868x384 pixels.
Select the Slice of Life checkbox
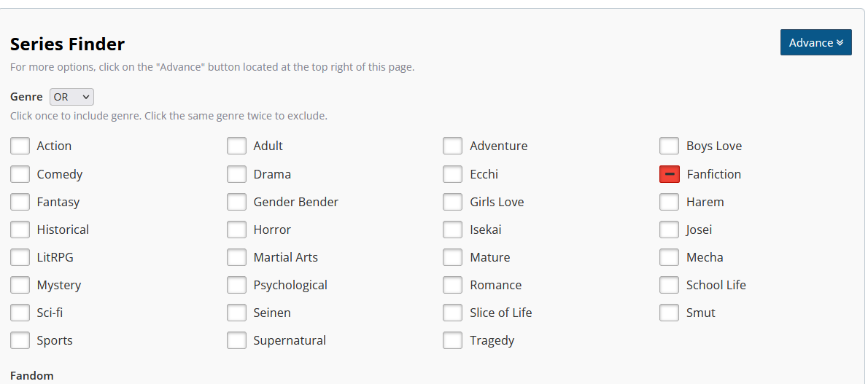click(453, 313)
